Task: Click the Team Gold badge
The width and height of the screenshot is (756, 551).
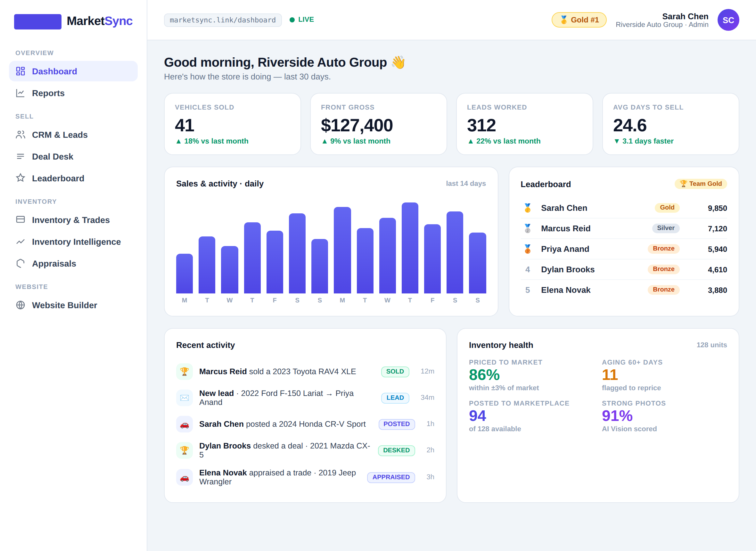Action: point(701,184)
